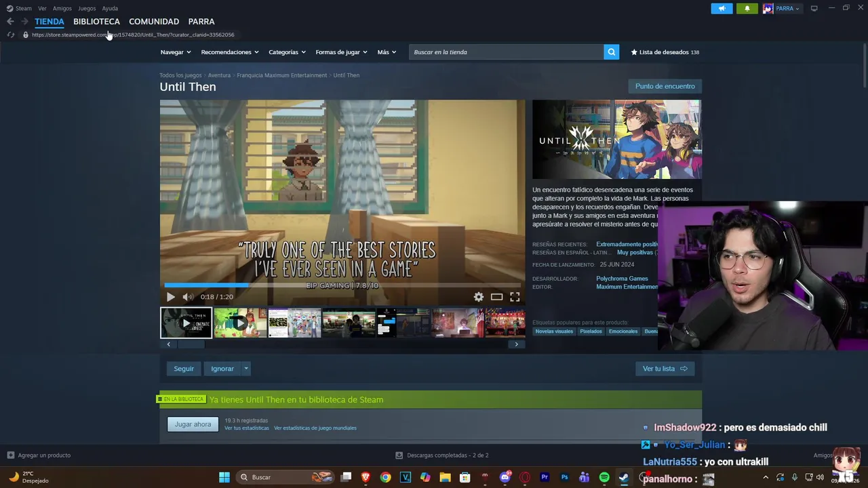Enter fullscreen on the trailer
Viewport: 868px width, 488px height.
point(515,297)
